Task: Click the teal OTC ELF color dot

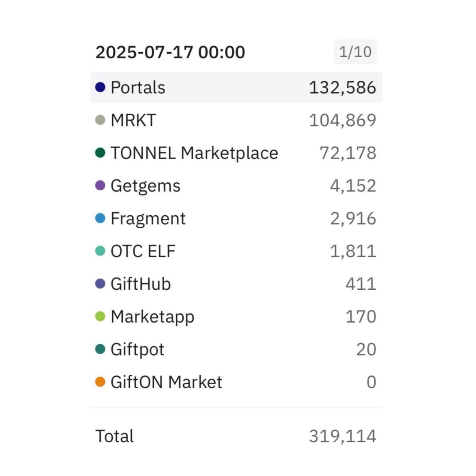Action: (100, 251)
